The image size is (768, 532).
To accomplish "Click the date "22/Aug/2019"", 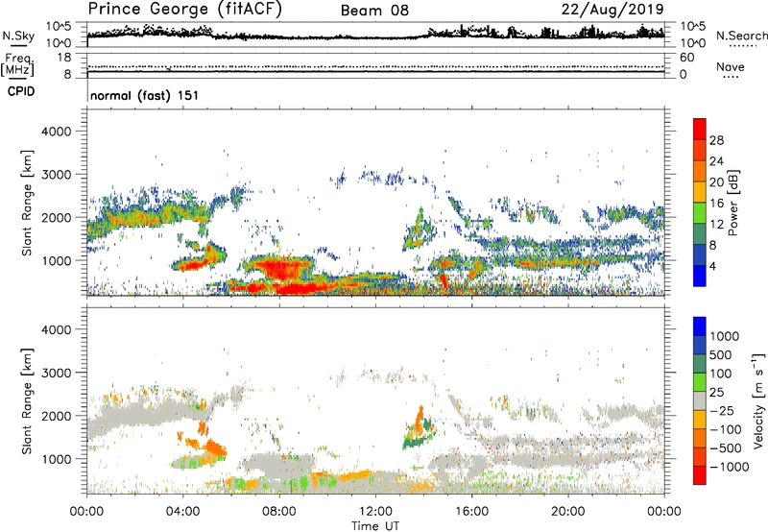I will [x=612, y=10].
